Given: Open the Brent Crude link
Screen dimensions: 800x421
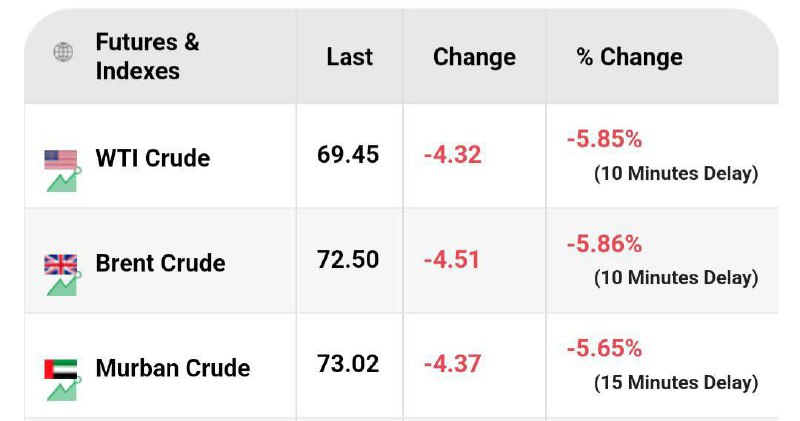Looking at the screenshot, I should 160,263.
